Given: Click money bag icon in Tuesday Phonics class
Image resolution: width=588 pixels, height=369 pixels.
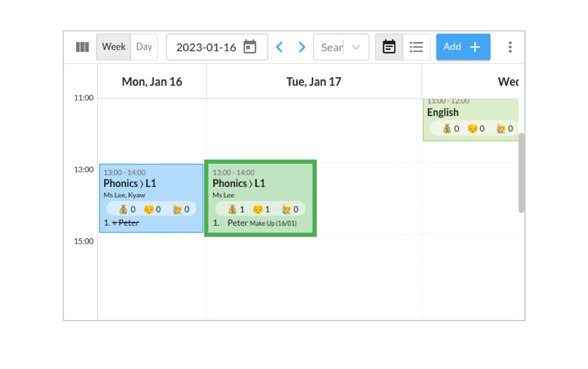Looking at the screenshot, I should click(x=233, y=209).
